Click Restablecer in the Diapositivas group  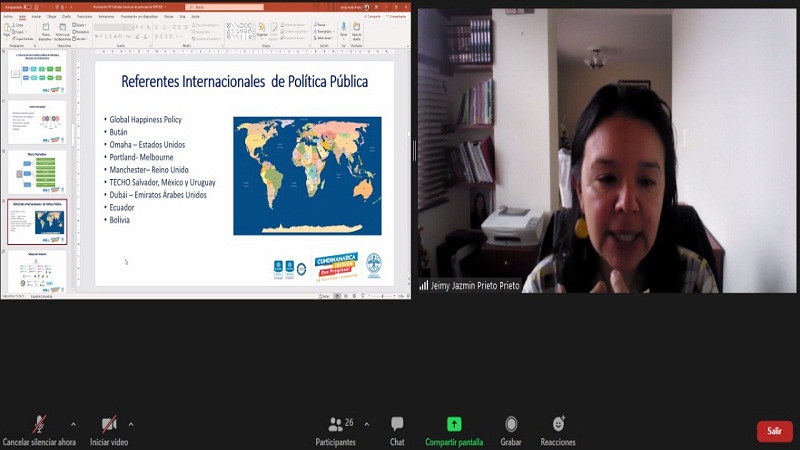(81, 32)
